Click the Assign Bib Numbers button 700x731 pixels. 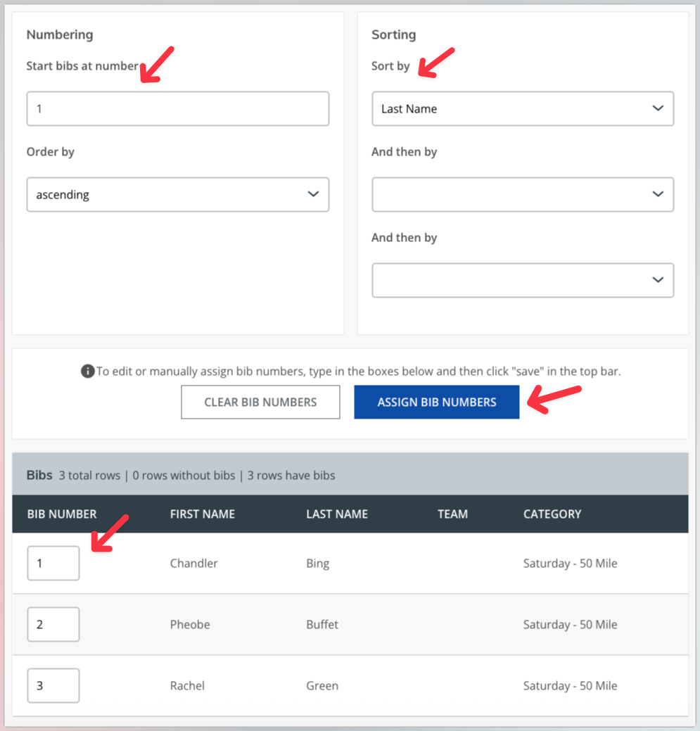point(436,402)
